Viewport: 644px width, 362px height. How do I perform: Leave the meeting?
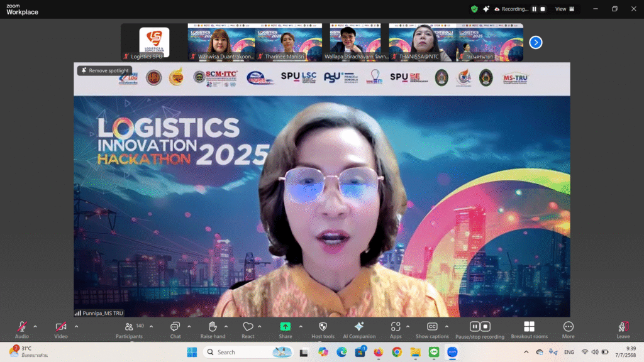click(623, 329)
